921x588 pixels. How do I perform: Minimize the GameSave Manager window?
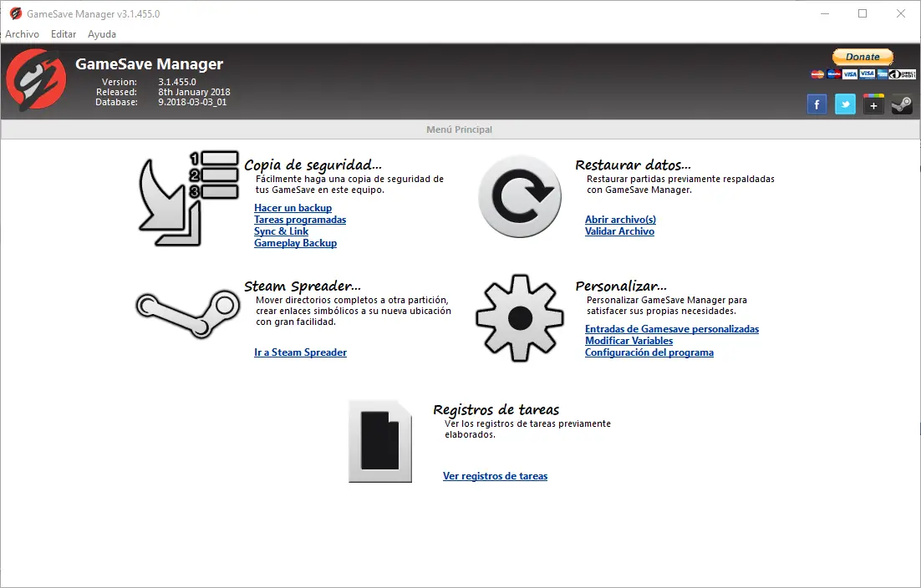pyautogui.click(x=825, y=13)
